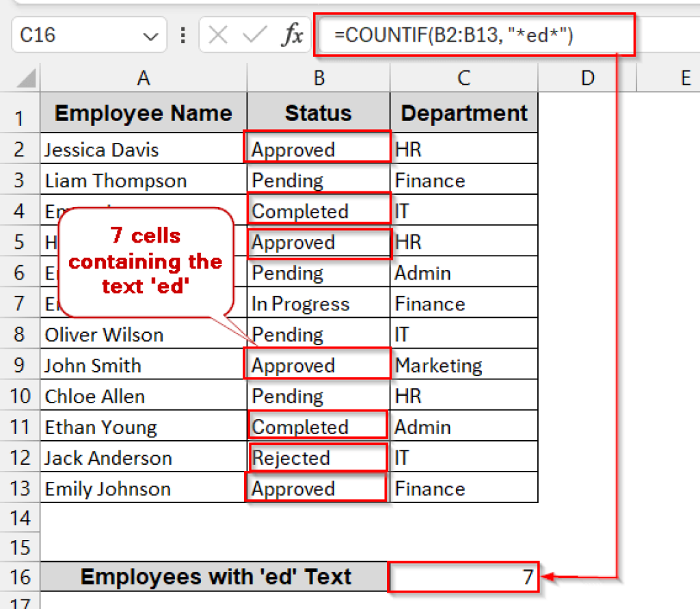
Task: Select column C header
Action: tap(463, 77)
